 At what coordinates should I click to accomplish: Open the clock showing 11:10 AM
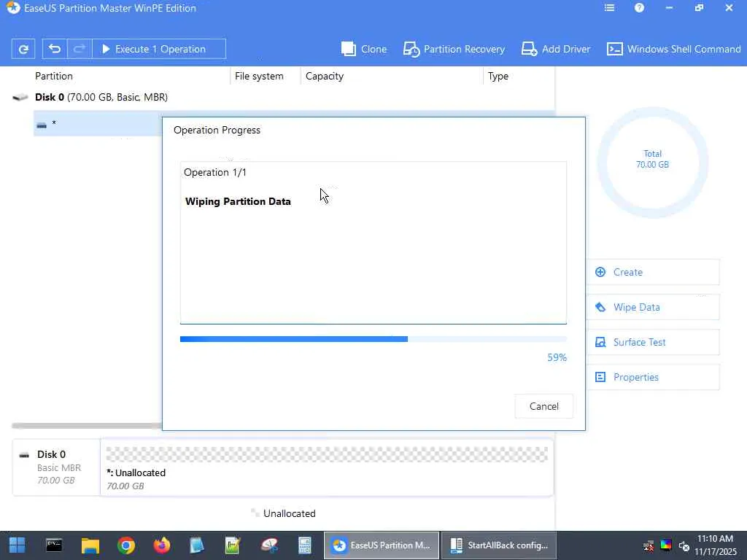point(716,545)
